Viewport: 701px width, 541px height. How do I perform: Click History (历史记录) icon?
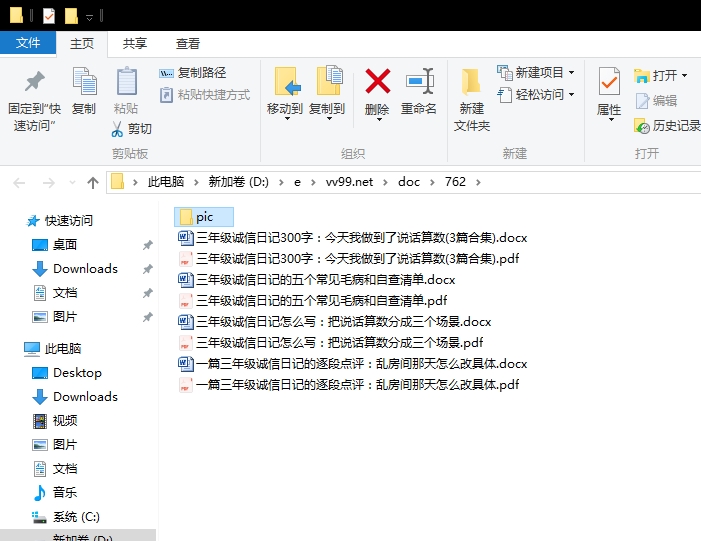point(642,126)
